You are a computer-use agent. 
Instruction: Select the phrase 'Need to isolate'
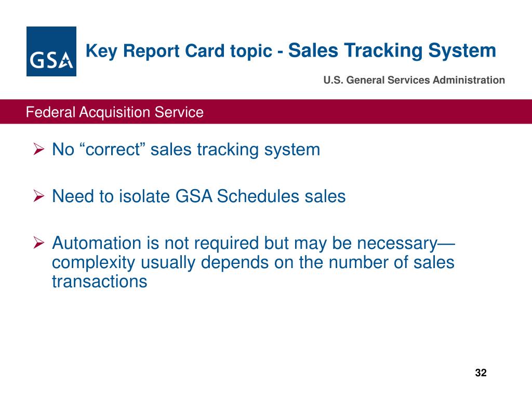click(x=111, y=196)
